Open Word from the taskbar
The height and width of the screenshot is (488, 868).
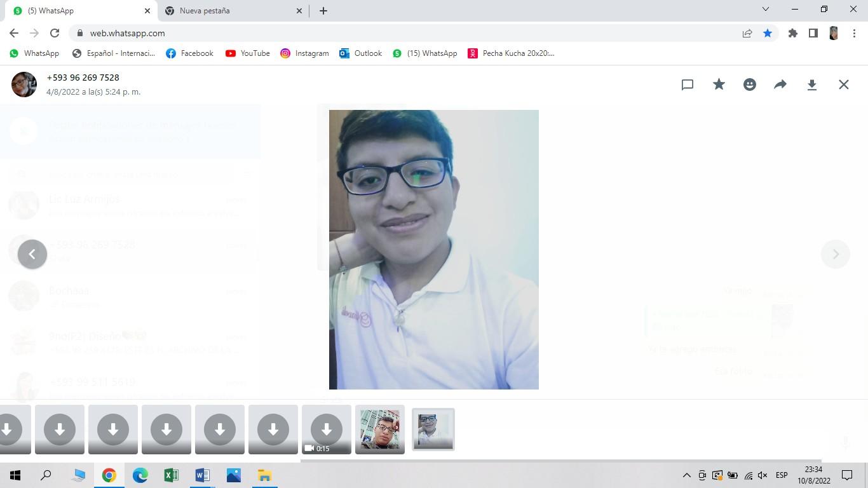click(202, 475)
